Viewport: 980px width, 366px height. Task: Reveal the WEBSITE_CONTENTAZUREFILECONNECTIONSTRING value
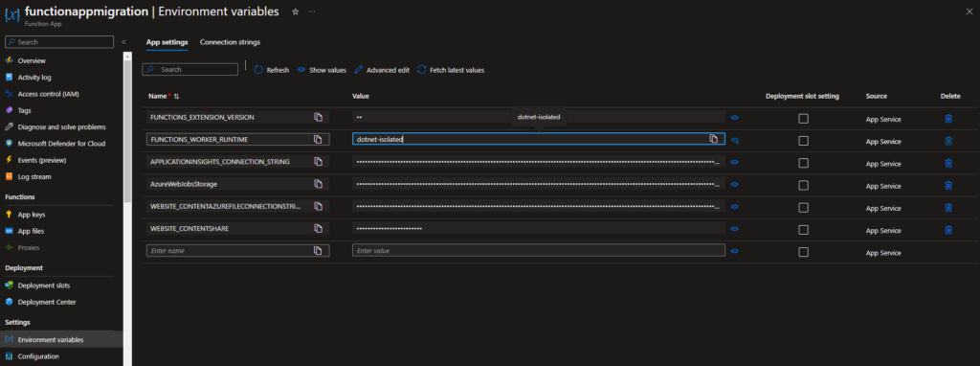pos(734,206)
